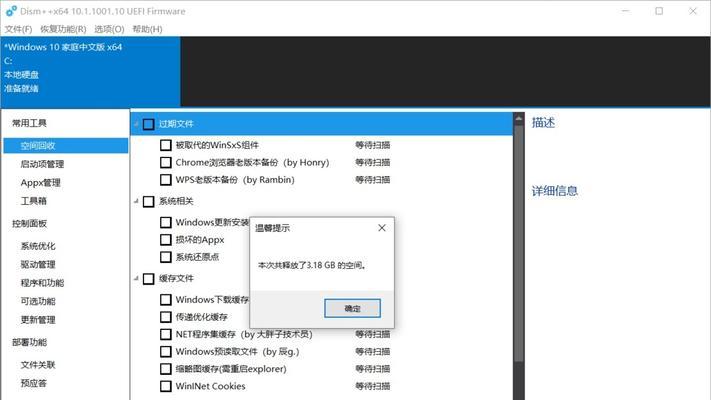Screen dimensions: 711x400
Task: Open the 帮助(H) menu
Action: 147,29
